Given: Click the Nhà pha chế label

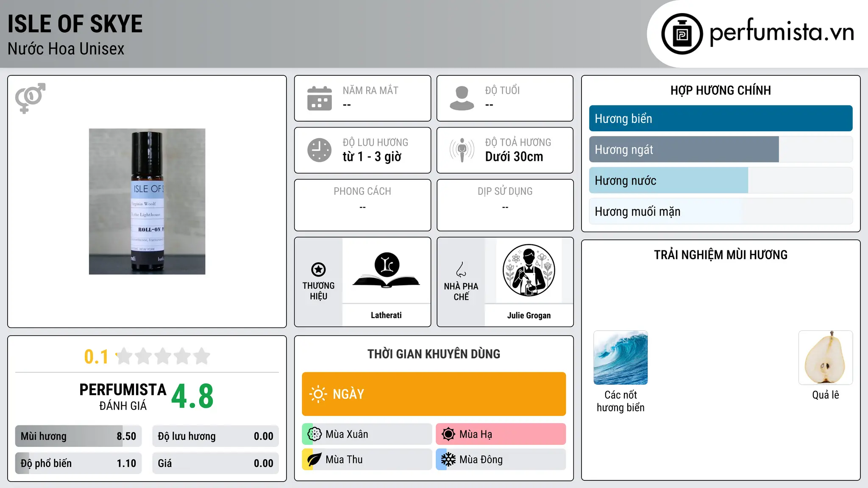Looking at the screenshot, I should click(x=461, y=291).
